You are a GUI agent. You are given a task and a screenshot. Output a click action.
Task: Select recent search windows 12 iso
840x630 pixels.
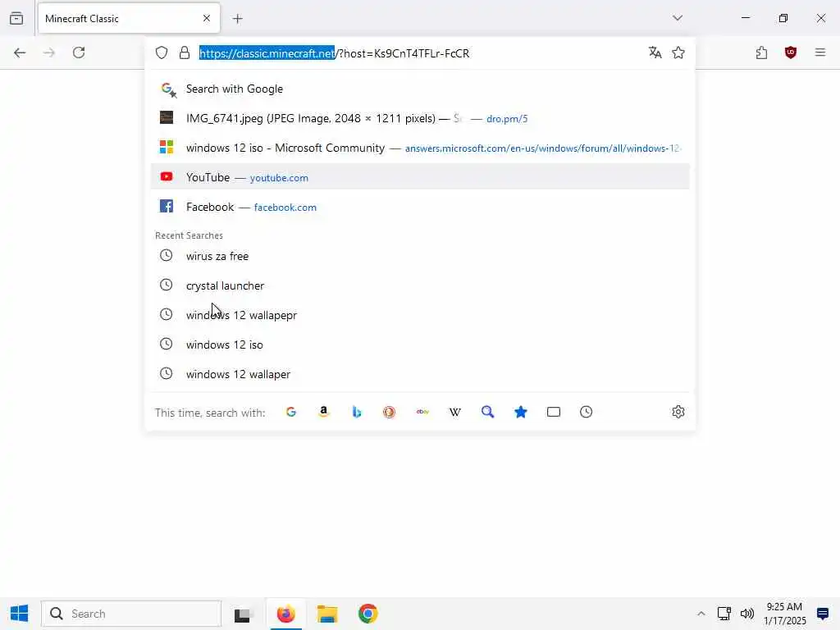420,345
